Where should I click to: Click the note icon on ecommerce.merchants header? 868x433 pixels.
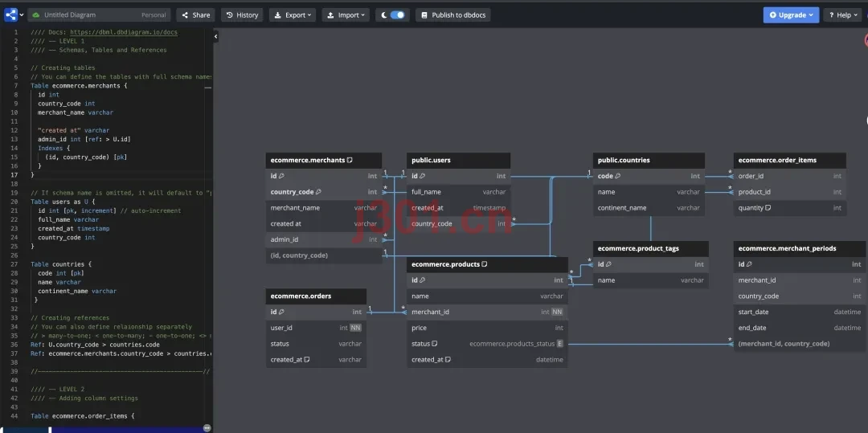coord(350,161)
